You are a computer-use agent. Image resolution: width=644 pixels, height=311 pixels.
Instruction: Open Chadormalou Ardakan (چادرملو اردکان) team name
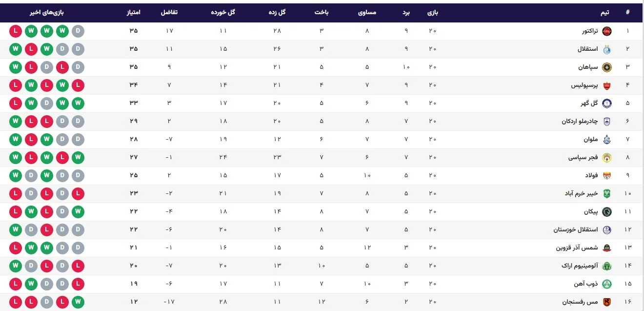click(x=580, y=122)
